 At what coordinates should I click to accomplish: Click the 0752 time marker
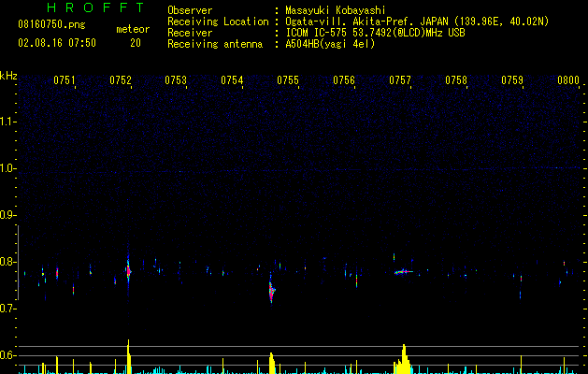click(x=121, y=79)
